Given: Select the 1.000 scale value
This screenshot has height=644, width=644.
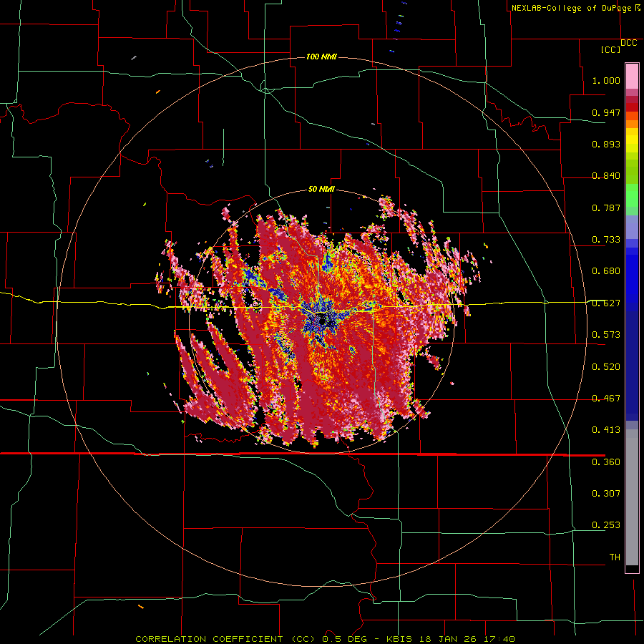Looking at the screenshot, I should pyautogui.click(x=606, y=80).
